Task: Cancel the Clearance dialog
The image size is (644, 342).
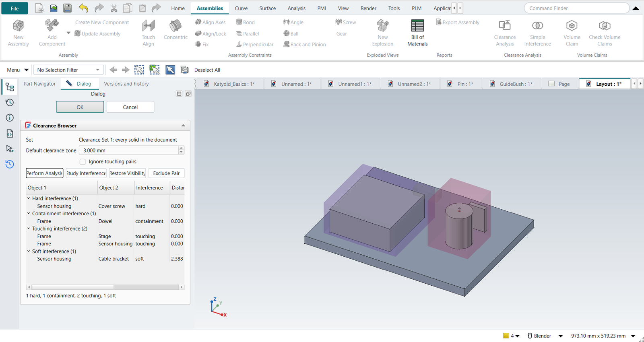Action: coord(130,107)
